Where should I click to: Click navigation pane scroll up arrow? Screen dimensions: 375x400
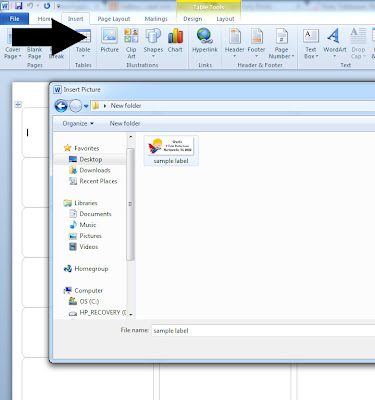pyautogui.click(x=131, y=136)
